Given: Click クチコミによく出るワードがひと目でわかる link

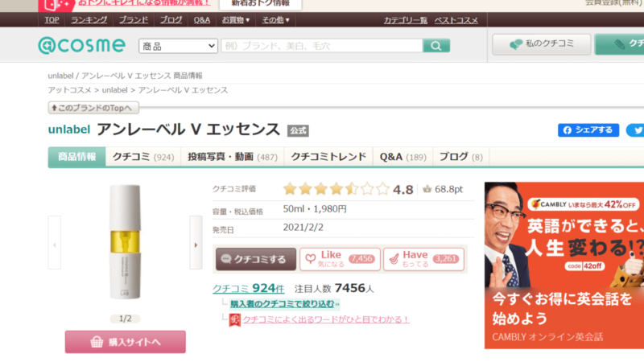Looking at the screenshot, I should point(326,319).
